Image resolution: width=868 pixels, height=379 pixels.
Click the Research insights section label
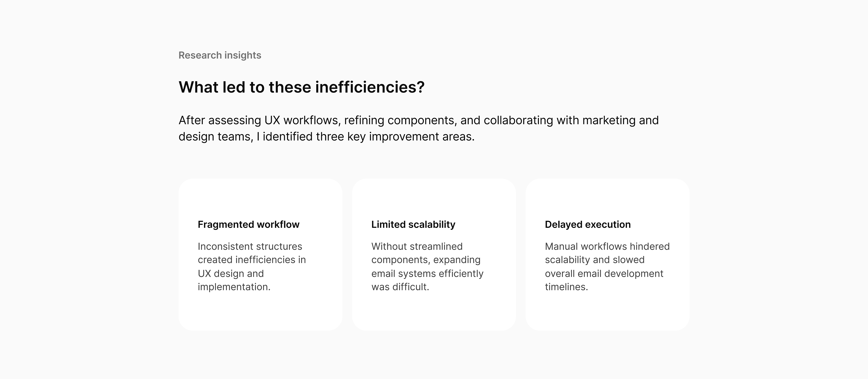click(x=220, y=55)
